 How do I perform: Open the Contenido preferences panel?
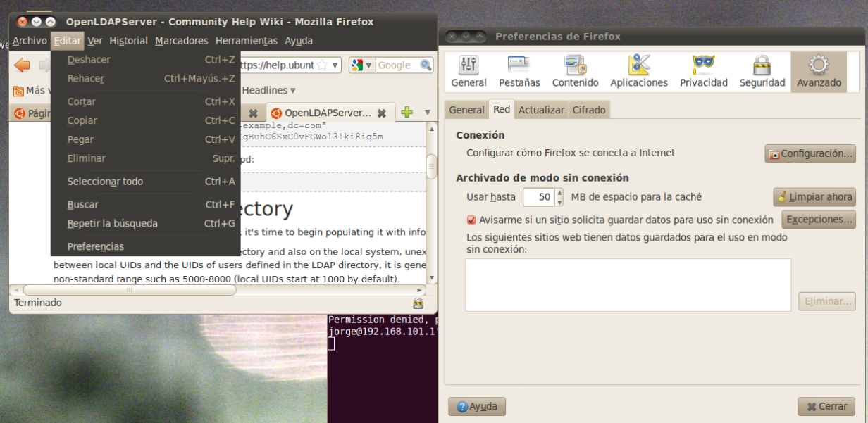pos(575,70)
